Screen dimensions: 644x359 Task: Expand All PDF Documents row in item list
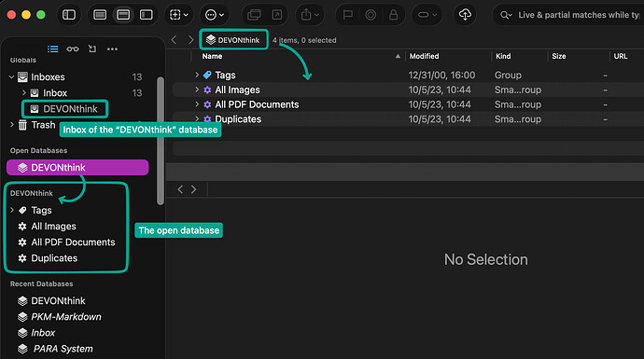[x=197, y=104]
